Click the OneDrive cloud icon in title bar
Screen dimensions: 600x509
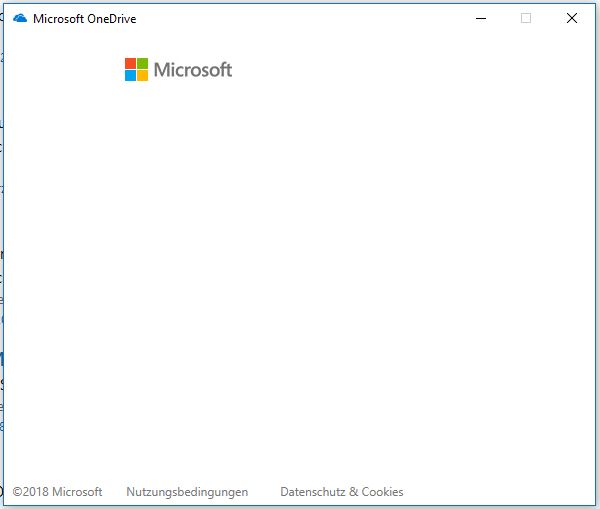click(20, 18)
